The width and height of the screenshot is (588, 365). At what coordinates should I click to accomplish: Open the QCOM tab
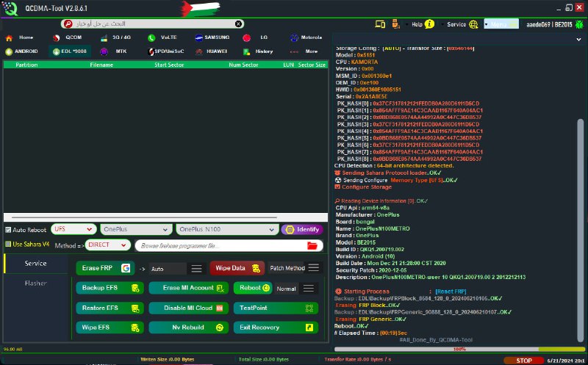pyautogui.click(x=68, y=37)
